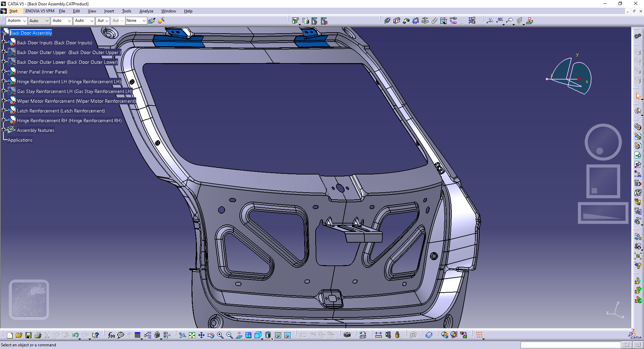Click the Save disk icon
Image resolution: width=644 pixels, height=349 pixels.
click(29, 335)
